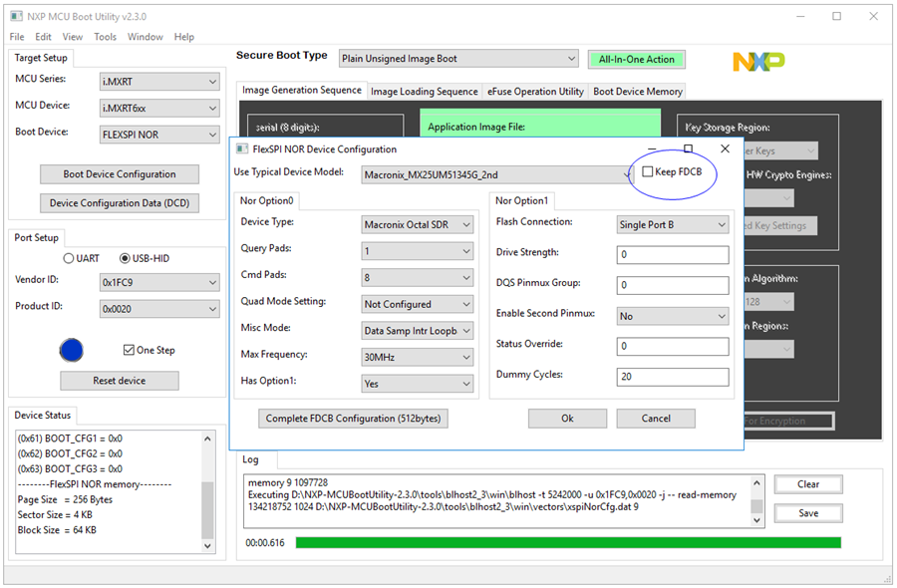The image size is (897, 588).
Task: Select the UART radio button
Action: [69, 258]
